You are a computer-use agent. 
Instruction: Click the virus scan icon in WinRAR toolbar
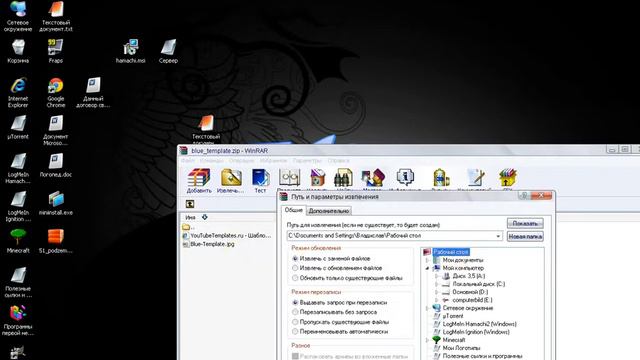(x=441, y=179)
